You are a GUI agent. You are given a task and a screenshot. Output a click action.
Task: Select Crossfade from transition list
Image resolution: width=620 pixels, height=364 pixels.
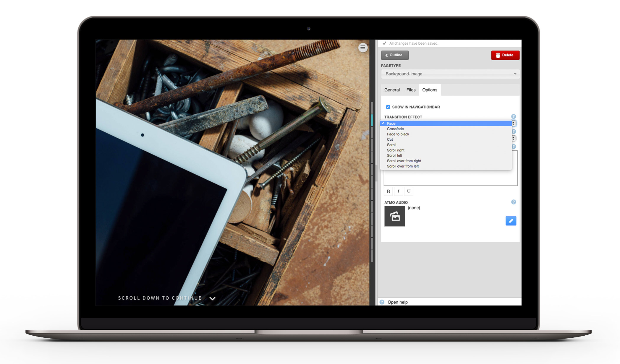point(395,129)
